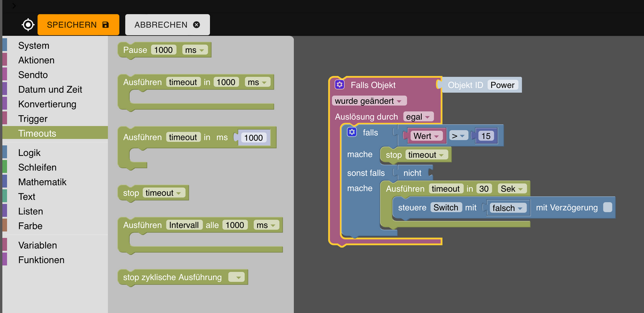Select the System category
The image size is (644, 313).
(x=55, y=46)
